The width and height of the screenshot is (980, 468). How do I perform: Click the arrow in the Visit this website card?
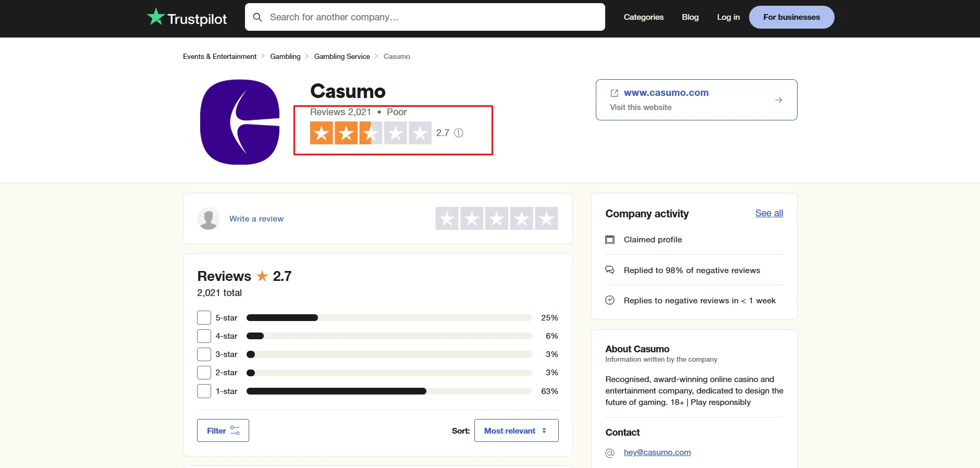(778, 100)
